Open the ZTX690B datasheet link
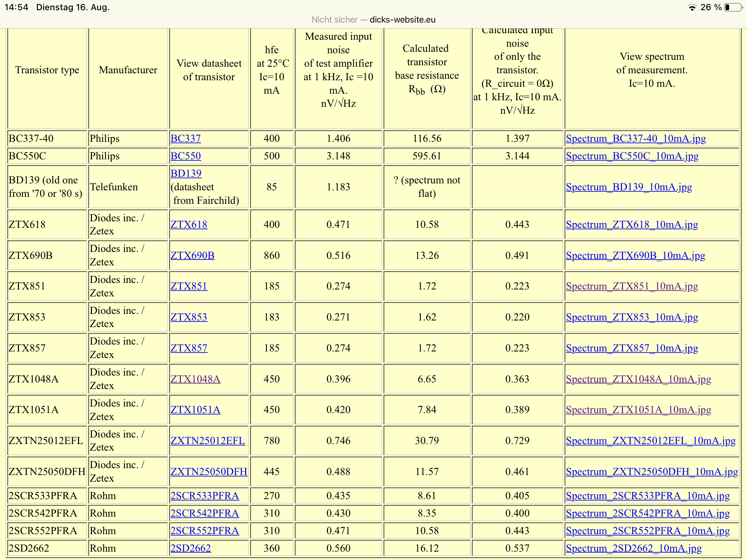The width and height of the screenshot is (747, 560). click(193, 256)
